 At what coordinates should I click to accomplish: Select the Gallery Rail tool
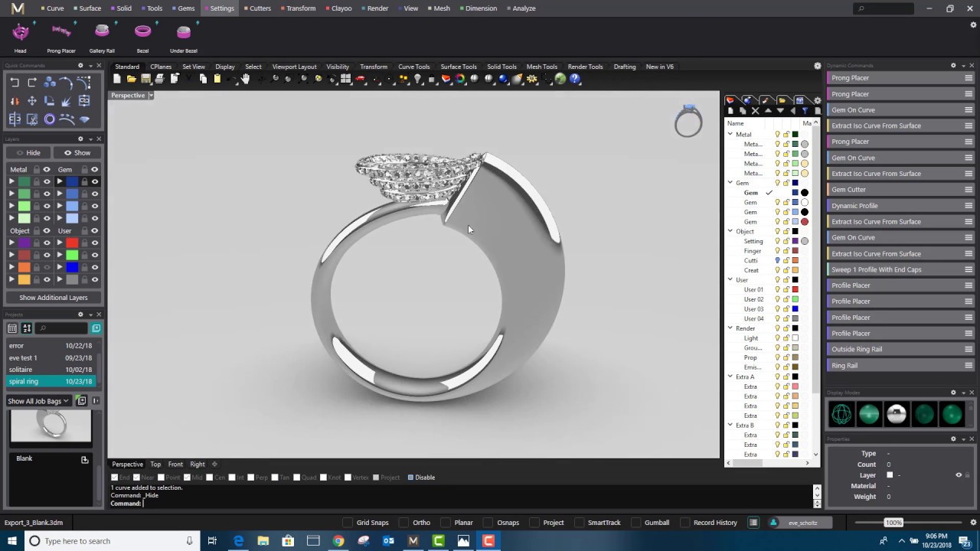pos(102,31)
